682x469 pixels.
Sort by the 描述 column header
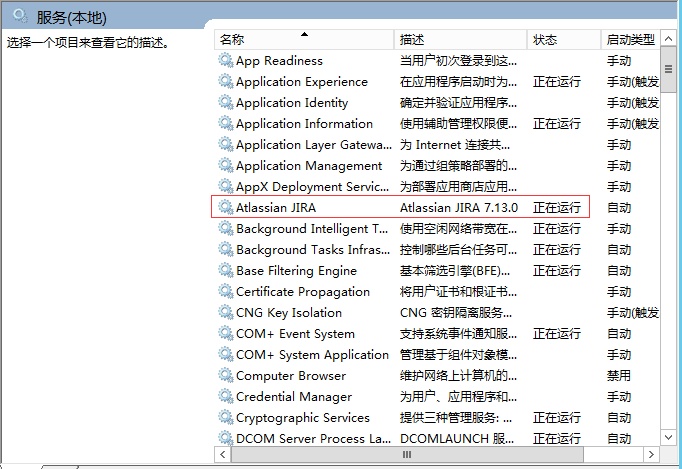point(461,40)
